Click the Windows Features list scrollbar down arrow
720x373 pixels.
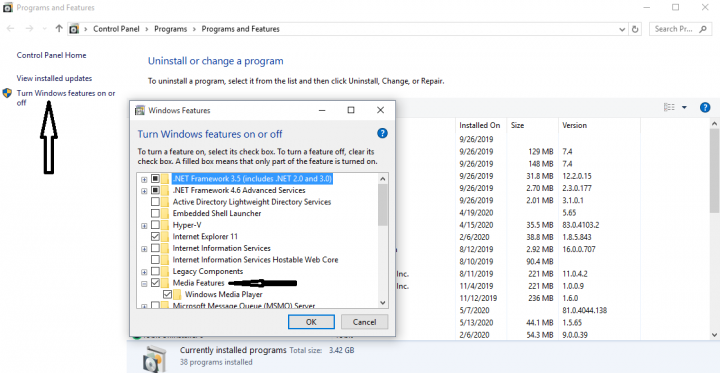click(x=383, y=303)
